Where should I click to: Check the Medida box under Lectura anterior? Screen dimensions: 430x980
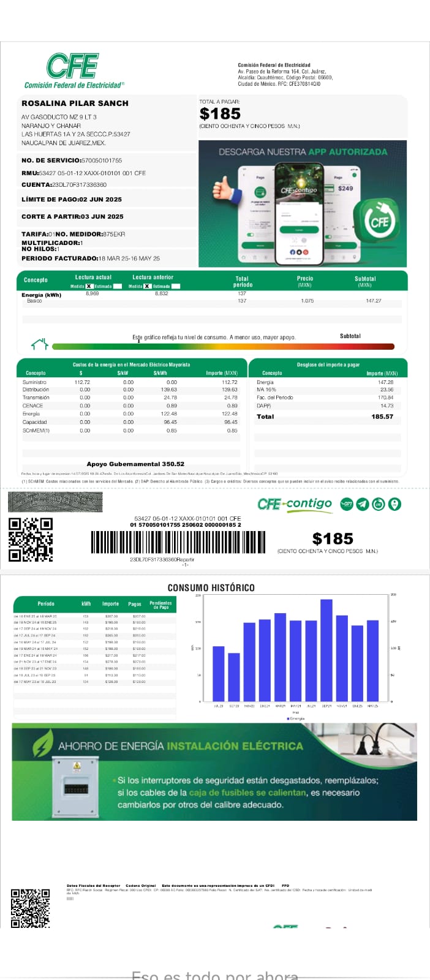coord(147,286)
